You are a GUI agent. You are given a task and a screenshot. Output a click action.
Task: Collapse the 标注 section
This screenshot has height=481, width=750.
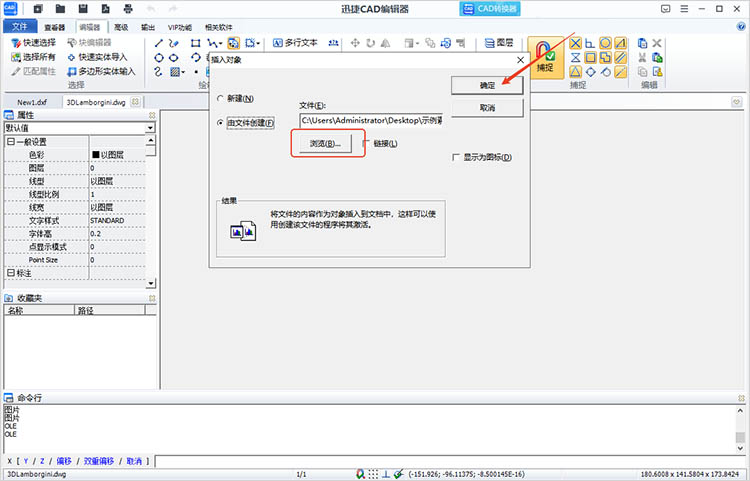click(x=11, y=273)
